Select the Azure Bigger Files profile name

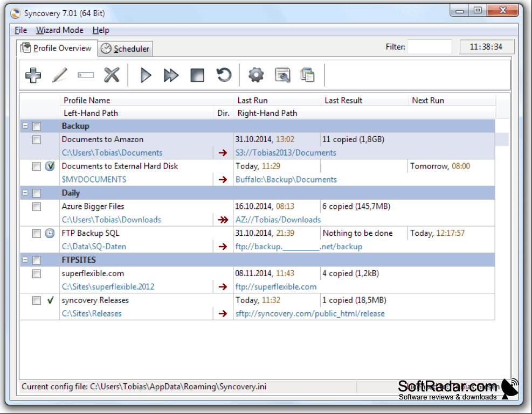(x=93, y=206)
